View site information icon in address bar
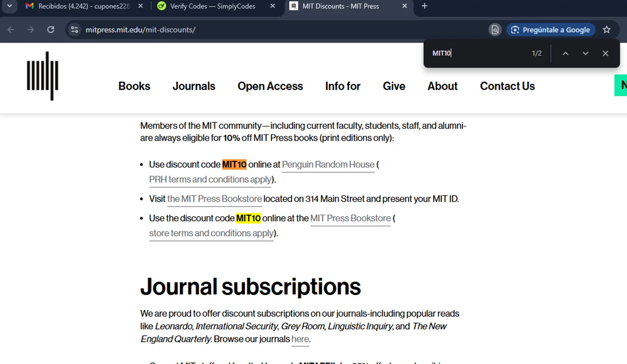 click(x=74, y=30)
